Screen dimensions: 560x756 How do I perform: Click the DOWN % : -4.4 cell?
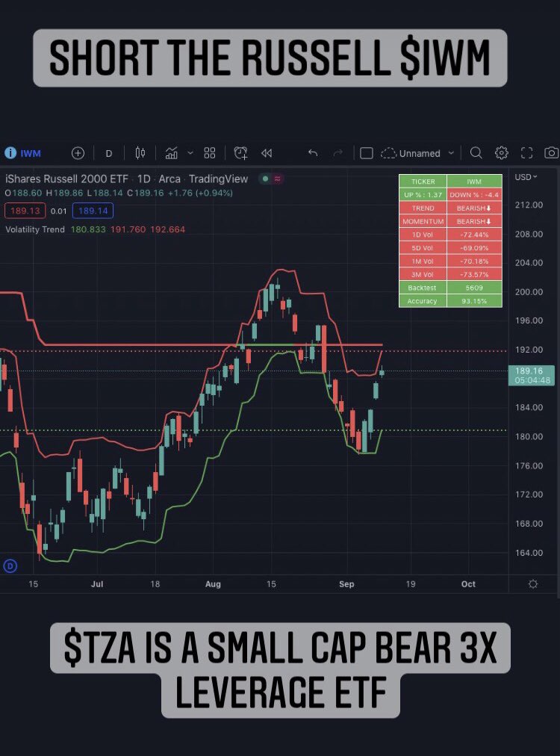[474, 195]
